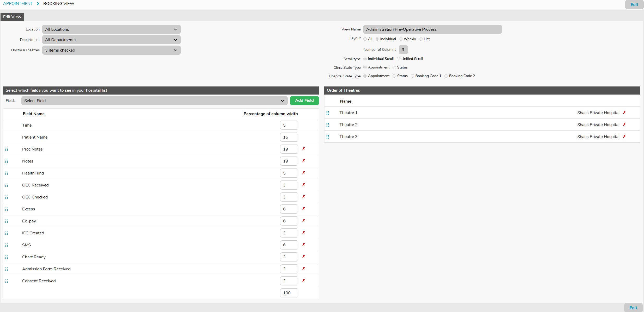Click drag handle for SMS field
This screenshot has width=644, height=312.
click(x=7, y=245)
